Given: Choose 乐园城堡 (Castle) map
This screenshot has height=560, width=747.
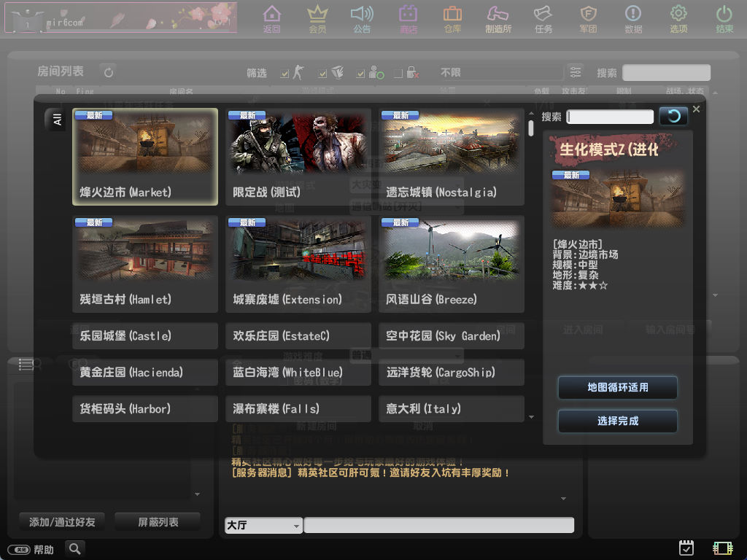Looking at the screenshot, I should (x=145, y=335).
